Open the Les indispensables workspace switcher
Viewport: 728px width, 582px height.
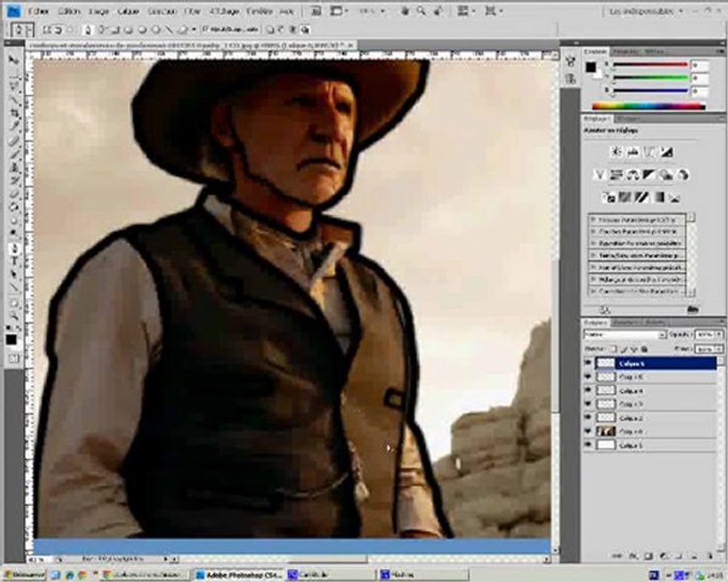[x=646, y=11]
